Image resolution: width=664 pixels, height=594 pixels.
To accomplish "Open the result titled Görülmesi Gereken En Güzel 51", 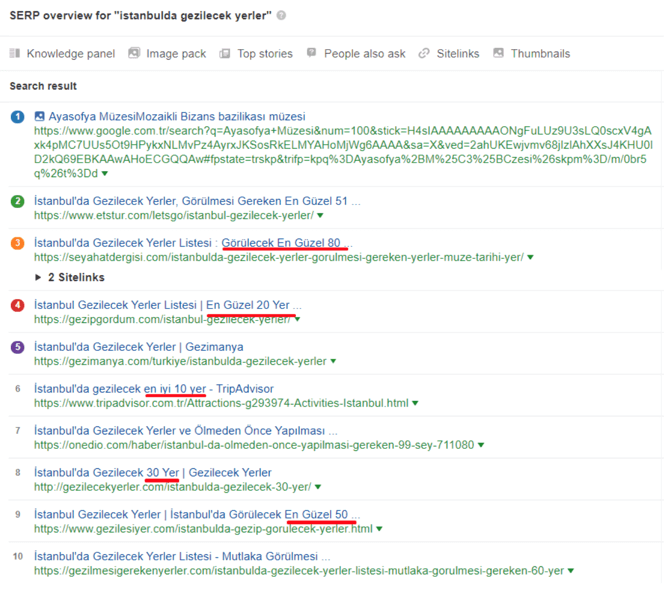I will click(x=197, y=201).
